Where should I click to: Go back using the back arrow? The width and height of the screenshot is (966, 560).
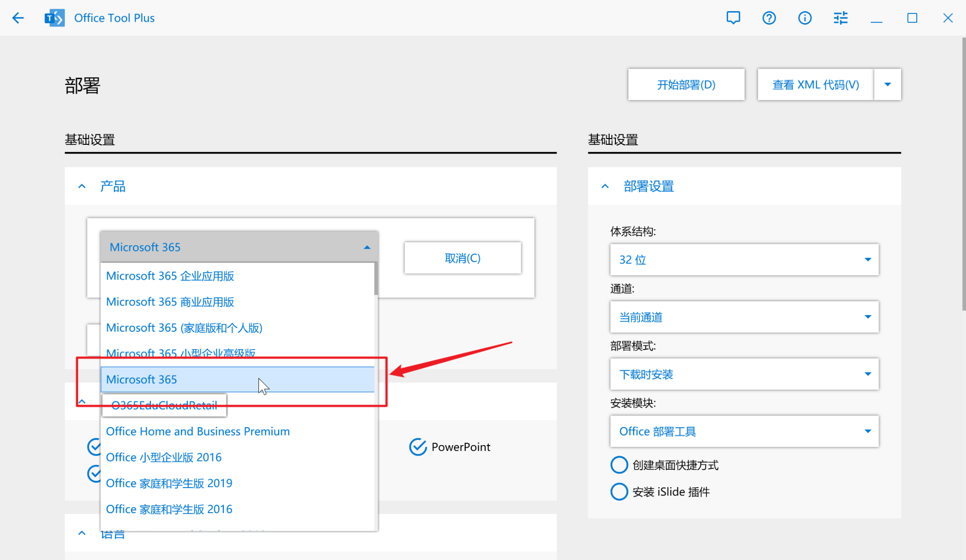pos(18,18)
